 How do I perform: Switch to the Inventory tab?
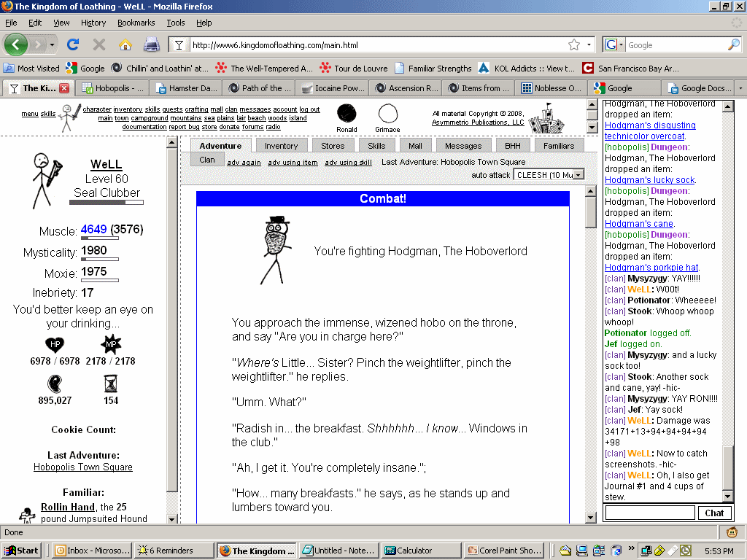tap(281, 146)
